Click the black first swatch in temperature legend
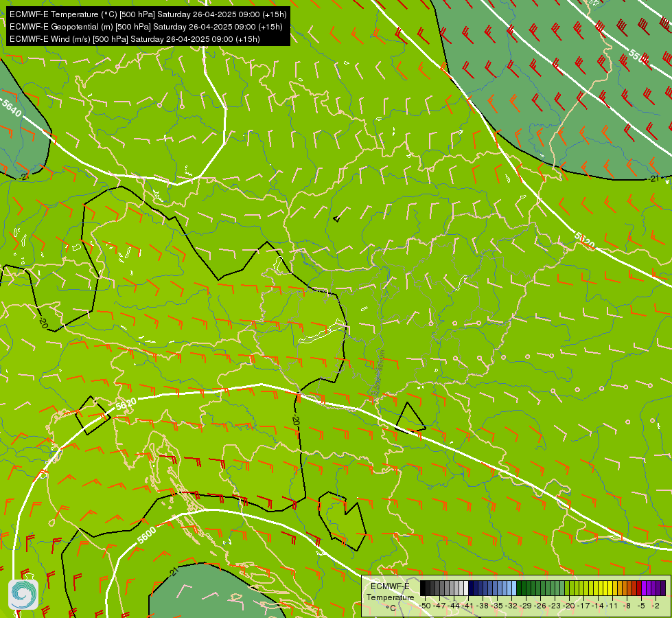This screenshot has height=618, width=672. 423,588
